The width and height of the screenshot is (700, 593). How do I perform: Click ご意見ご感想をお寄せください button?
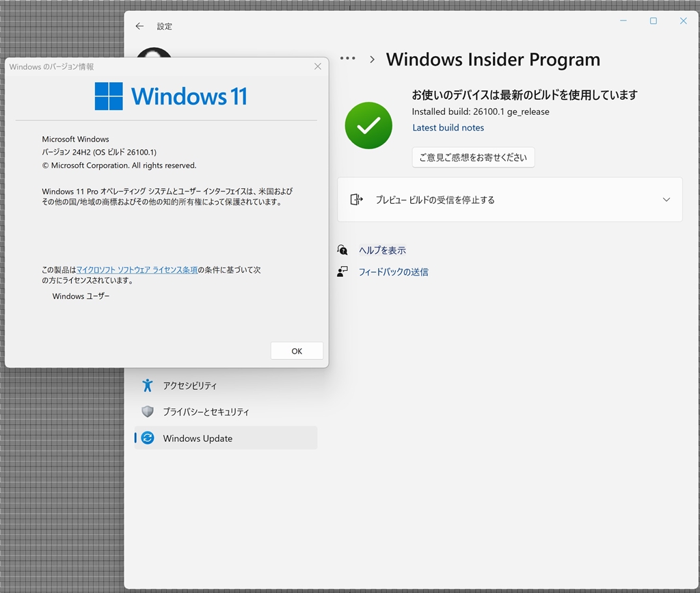(x=473, y=157)
